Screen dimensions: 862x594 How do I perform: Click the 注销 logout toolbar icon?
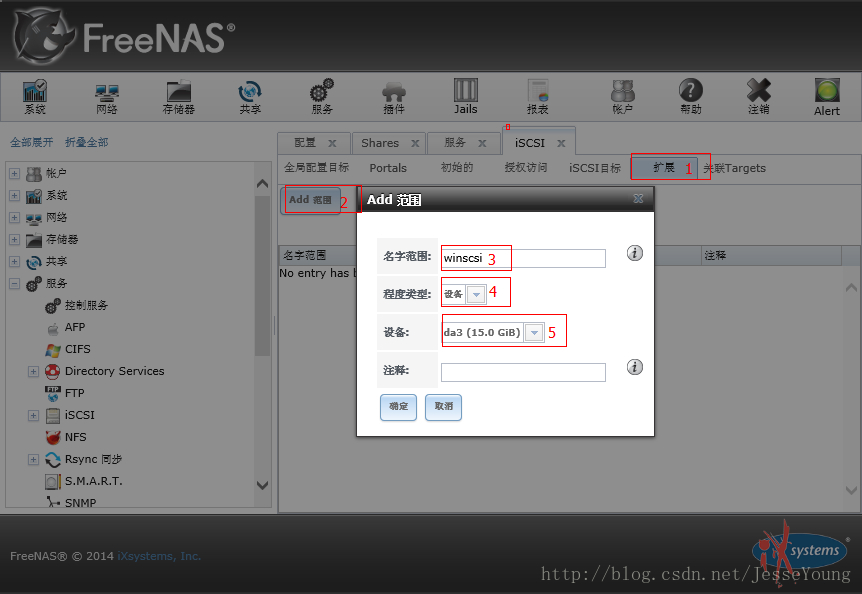759,97
